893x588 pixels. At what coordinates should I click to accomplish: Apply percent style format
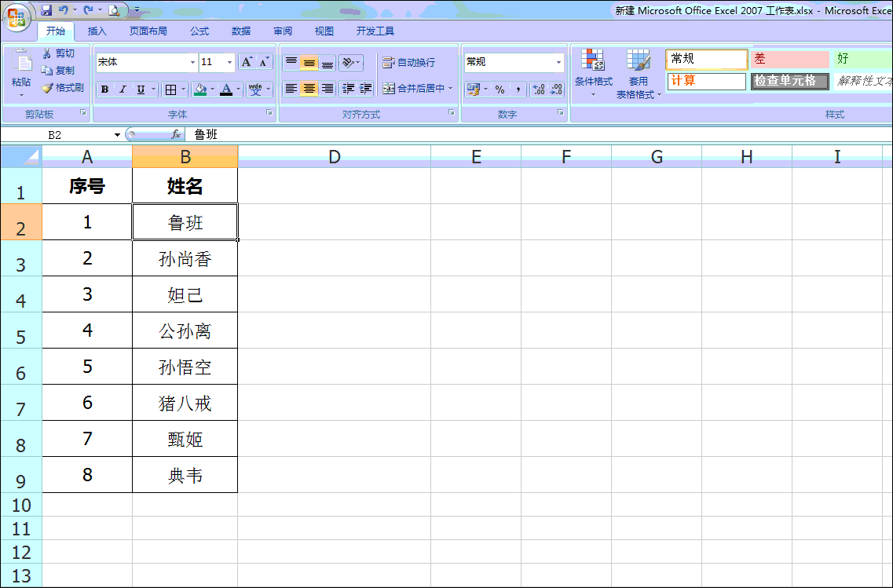500,89
